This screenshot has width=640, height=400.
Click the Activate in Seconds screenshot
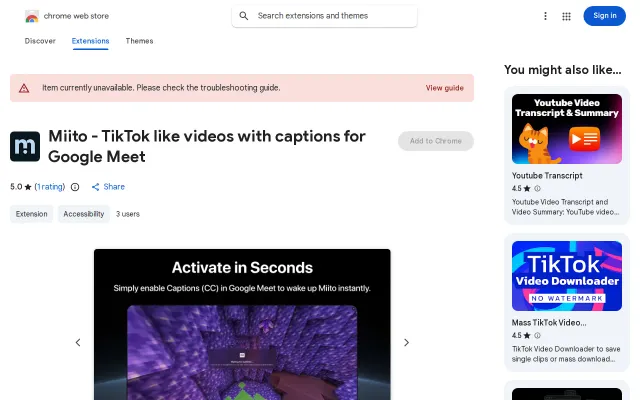click(x=242, y=324)
